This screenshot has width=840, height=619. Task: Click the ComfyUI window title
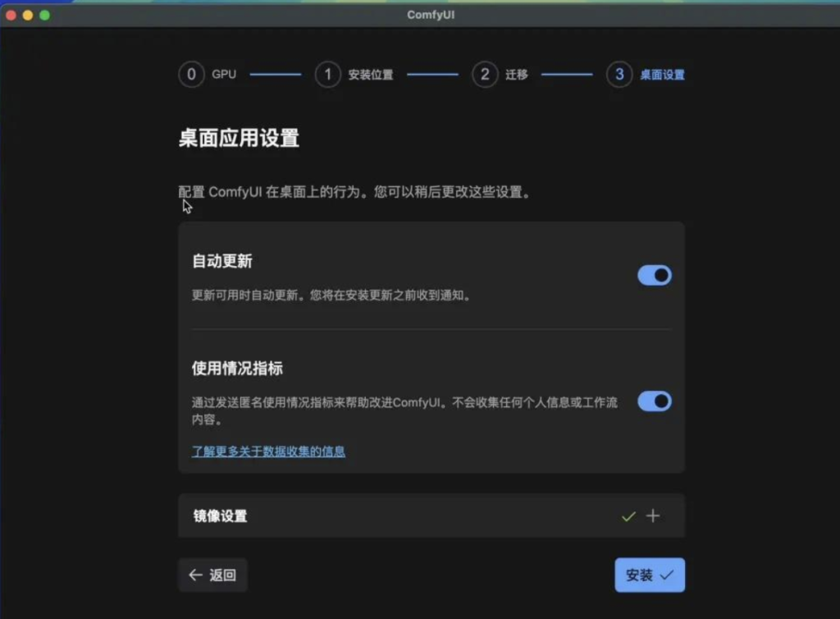431,15
